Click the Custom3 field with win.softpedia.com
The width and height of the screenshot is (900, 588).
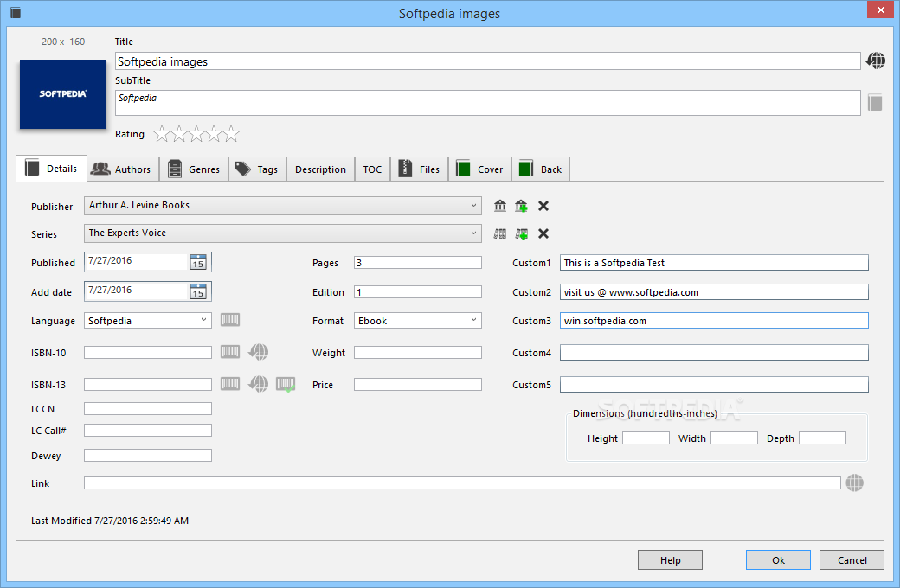[714, 321]
